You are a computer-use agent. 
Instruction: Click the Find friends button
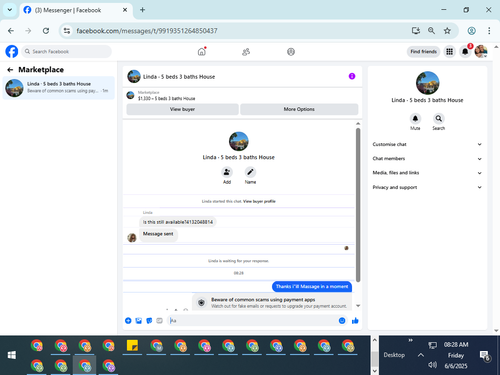pos(423,52)
